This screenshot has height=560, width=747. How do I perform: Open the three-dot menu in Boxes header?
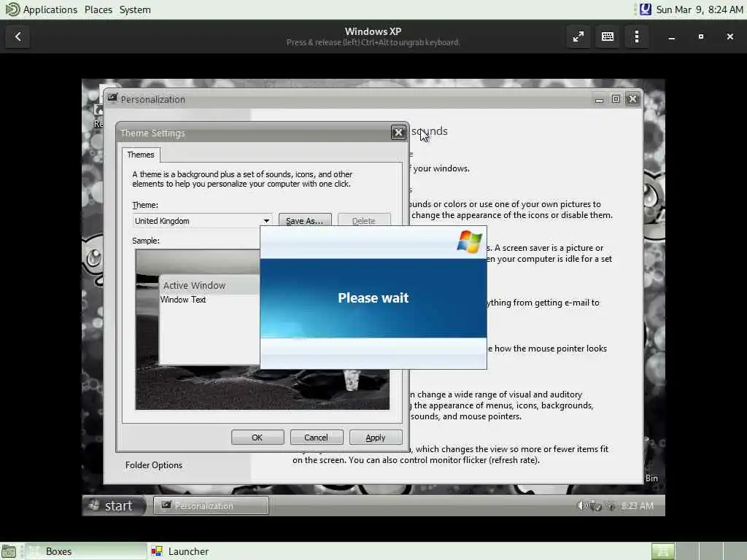tap(636, 36)
